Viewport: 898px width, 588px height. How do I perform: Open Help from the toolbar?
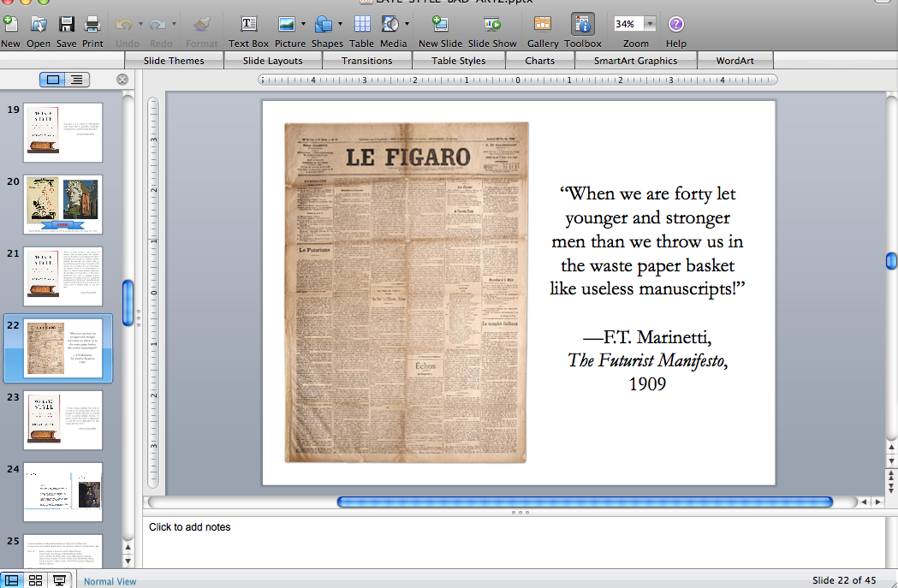pos(675,25)
